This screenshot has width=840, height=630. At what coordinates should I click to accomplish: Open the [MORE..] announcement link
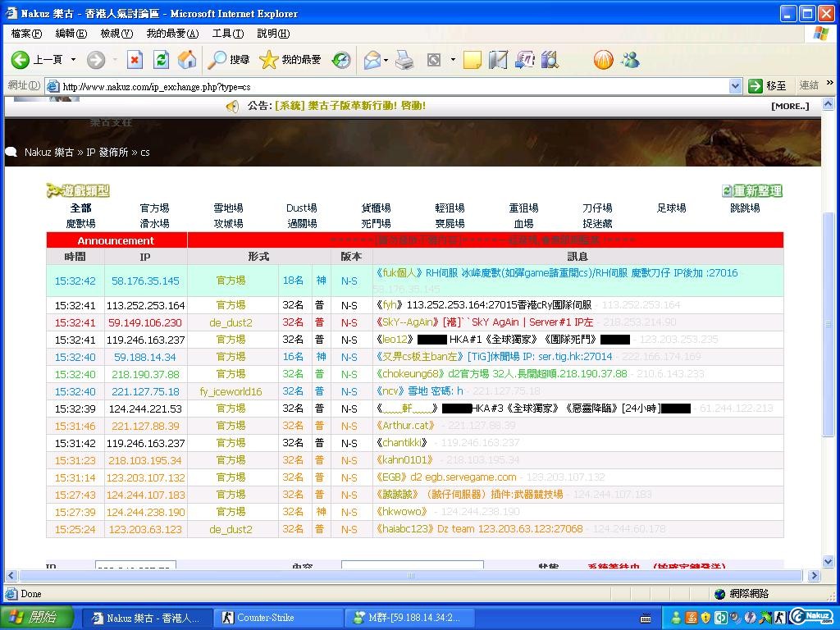(790, 106)
